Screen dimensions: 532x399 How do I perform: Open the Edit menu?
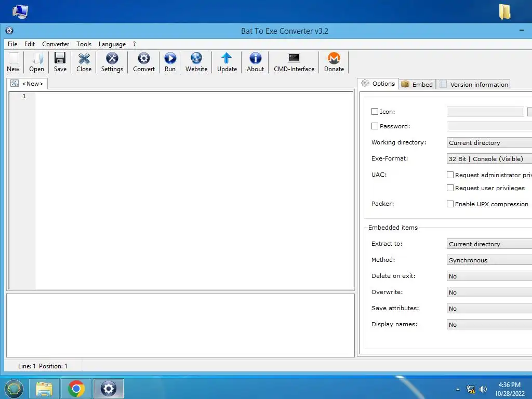30,44
